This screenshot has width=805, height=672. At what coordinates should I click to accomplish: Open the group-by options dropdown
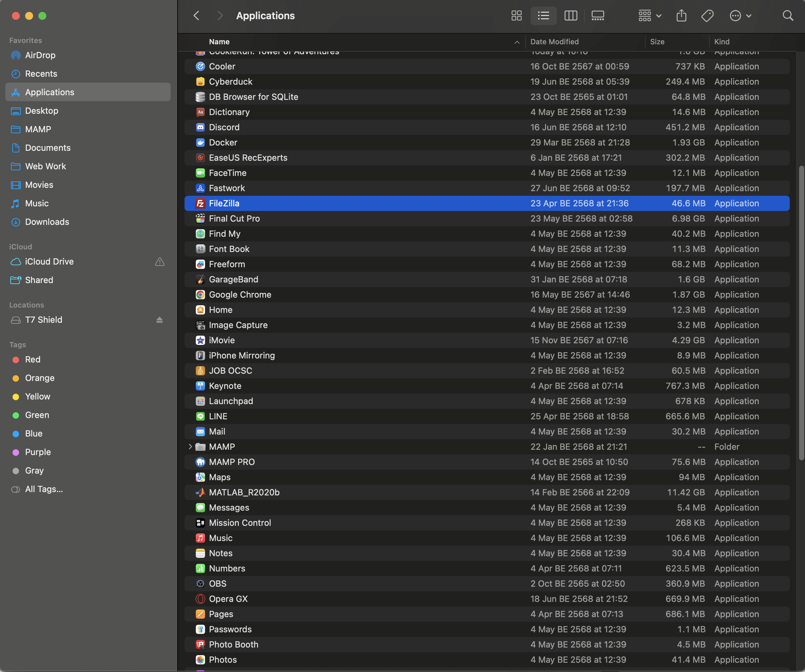point(650,16)
